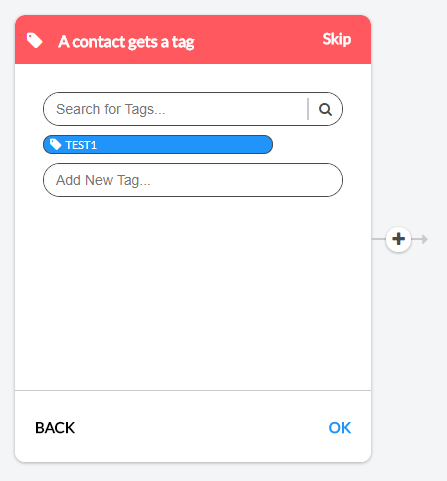Skip the tag trigger step
Viewport: 447px width, 481px height.
(337, 39)
